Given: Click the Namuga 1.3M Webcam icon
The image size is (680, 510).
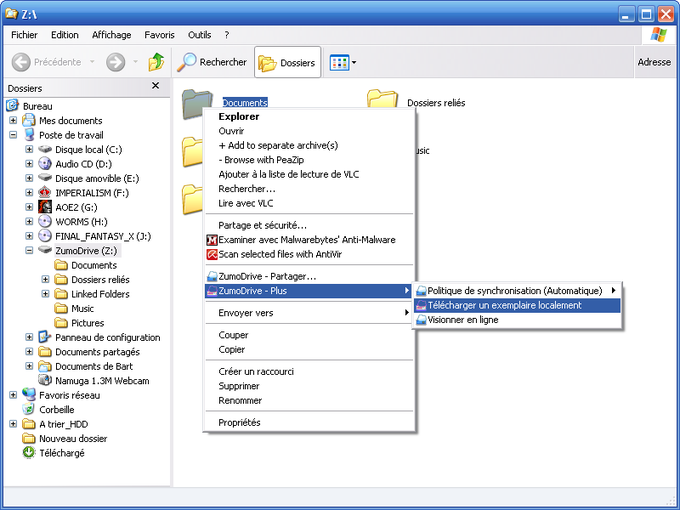Looking at the screenshot, I should click(45, 380).
